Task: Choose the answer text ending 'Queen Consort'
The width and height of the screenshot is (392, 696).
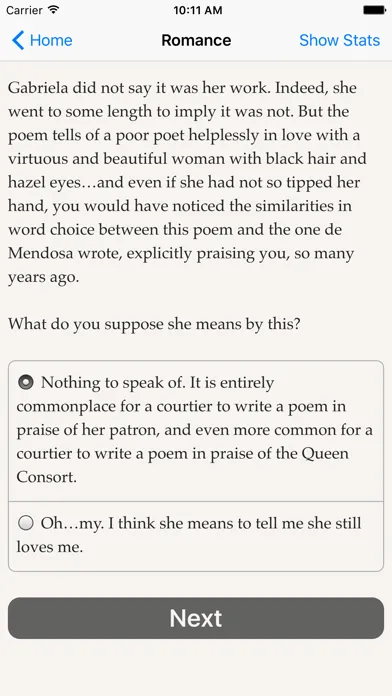Action: [196, 430]
